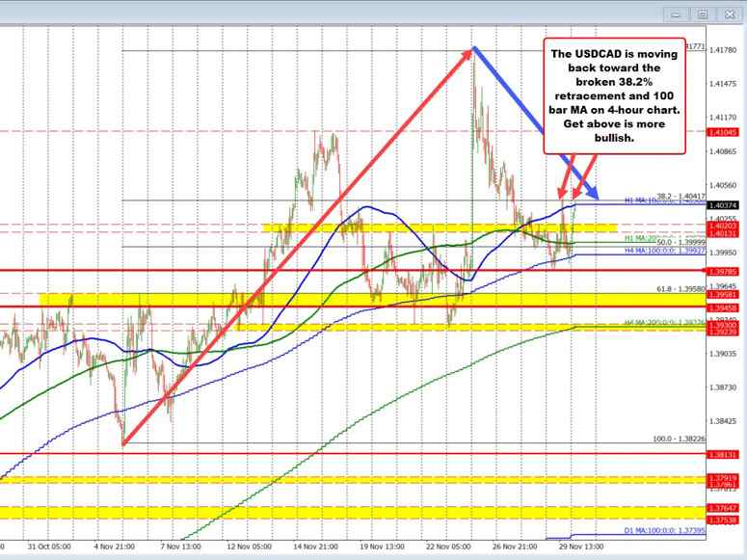Image resolution: width=747 pixels, height=560 pixels.
Task: Click the D1 MA:100 1.37395 label
Action: coord(665,530)
